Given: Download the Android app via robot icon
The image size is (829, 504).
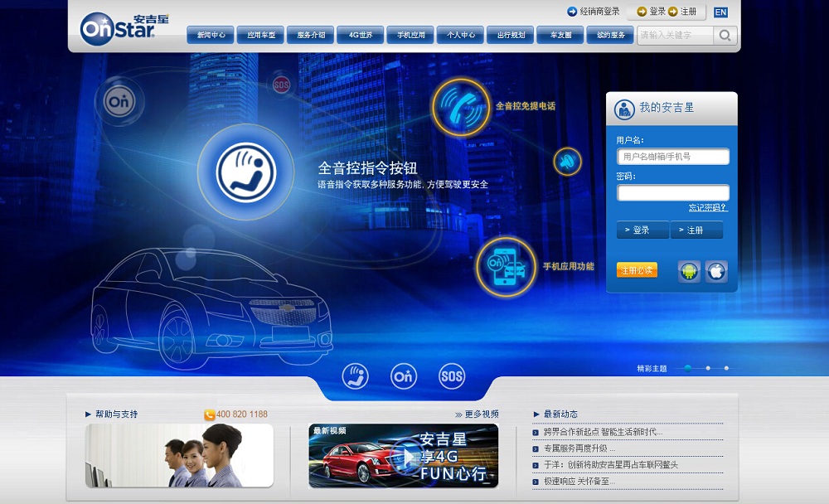Looking at the screenshot, I should (x=690, y=271).
